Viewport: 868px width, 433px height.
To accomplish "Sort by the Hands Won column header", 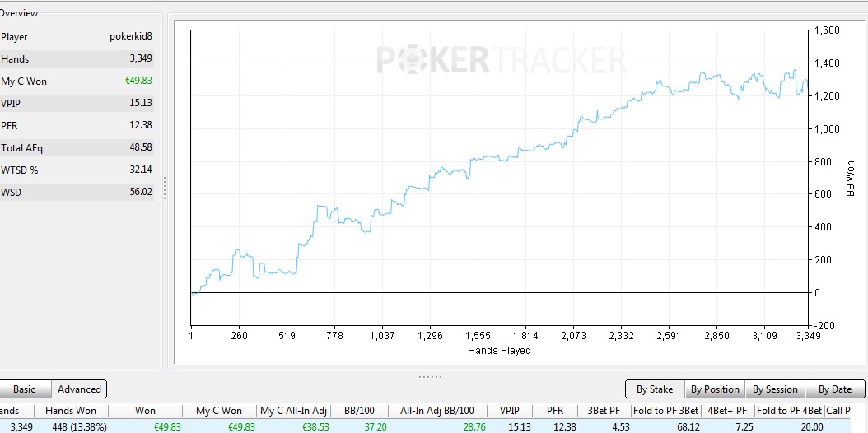I will [x=71, y=410].
